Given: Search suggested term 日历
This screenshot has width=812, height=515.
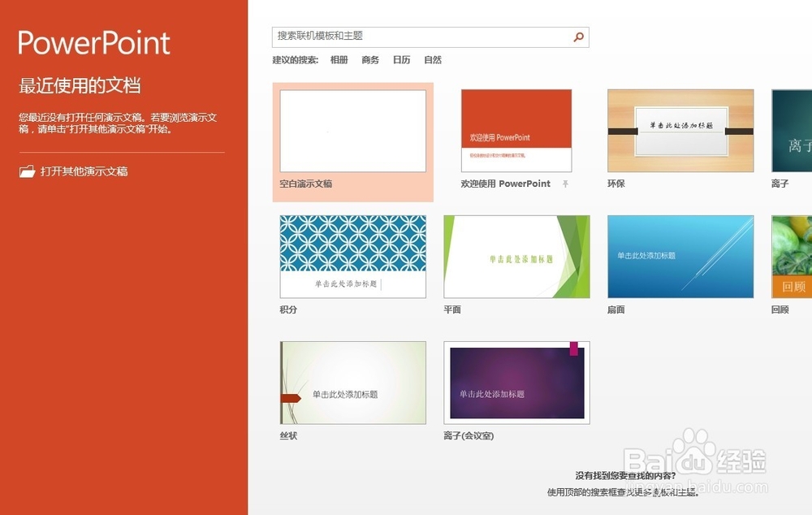Looking at the screenshot, I should point(401,60).
